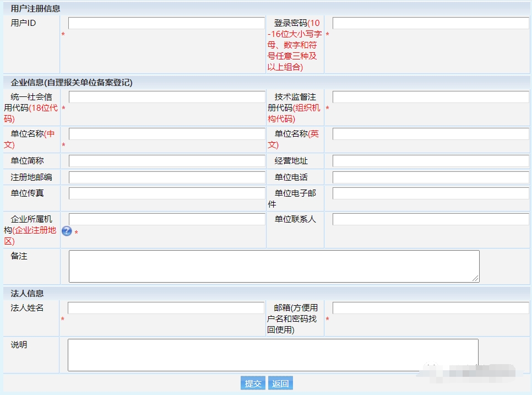Image resolution: width=532 pixels, height=395 pixels.
Task: Click the 提交 submit button
Action: tap(253, 383)
